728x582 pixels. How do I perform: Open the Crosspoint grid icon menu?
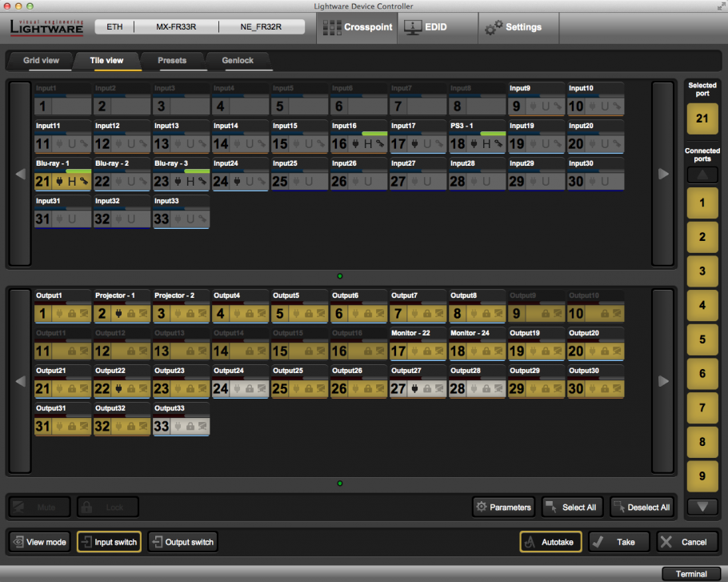click(x=356, y=27)
